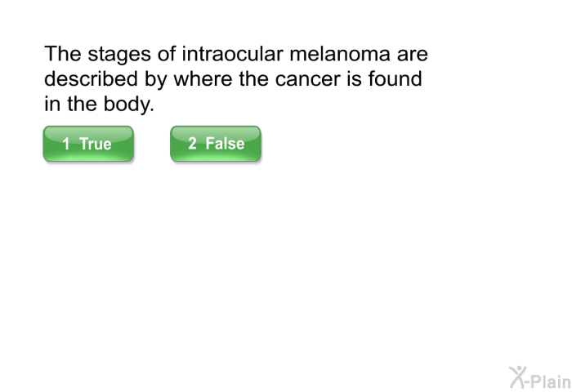The height and width of the screenshot is (392, 572).
Task: Click "The" at the statement start
Action: pos(63,54)
